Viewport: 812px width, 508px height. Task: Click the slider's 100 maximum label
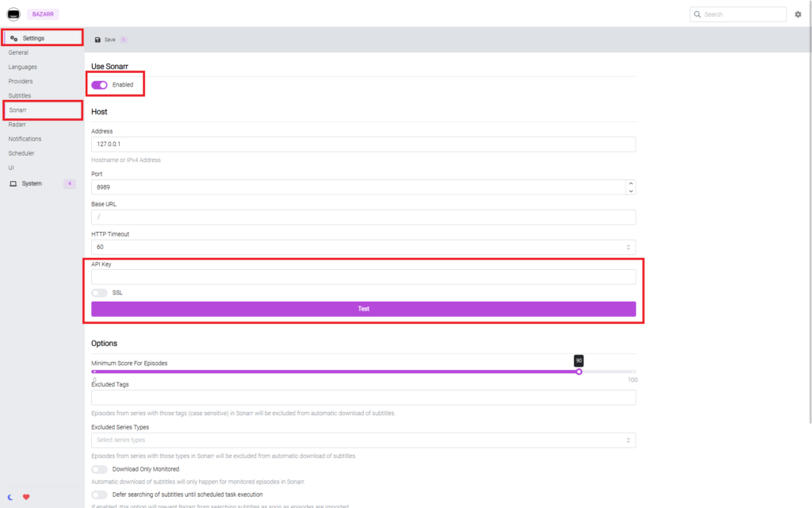click(x=633, y=380)
